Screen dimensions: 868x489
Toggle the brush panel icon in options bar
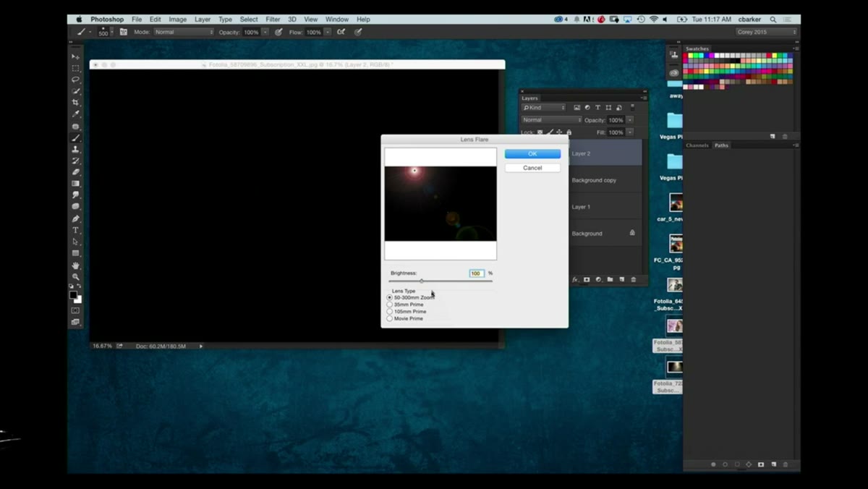pos(124,32)
